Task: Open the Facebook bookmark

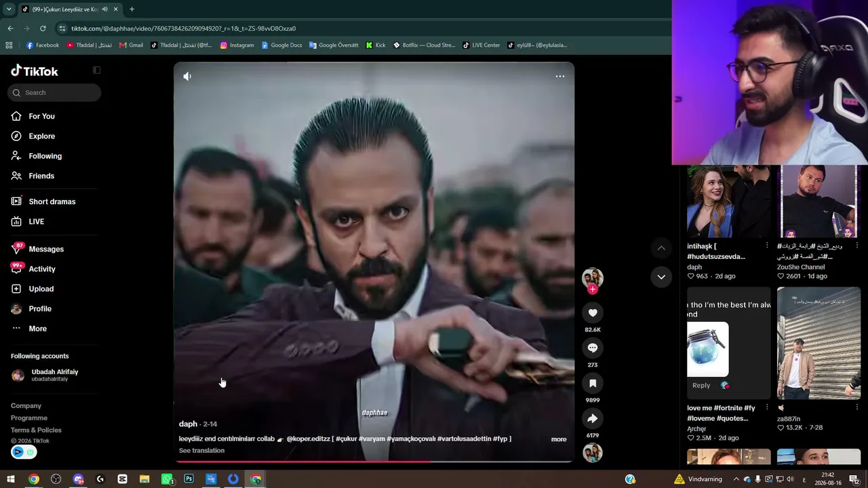Action: [x=43, y=45]
